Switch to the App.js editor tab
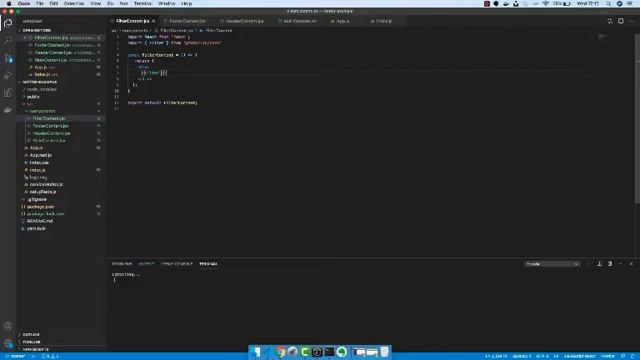This screenshot has width=640, height=360. [343, 21]
